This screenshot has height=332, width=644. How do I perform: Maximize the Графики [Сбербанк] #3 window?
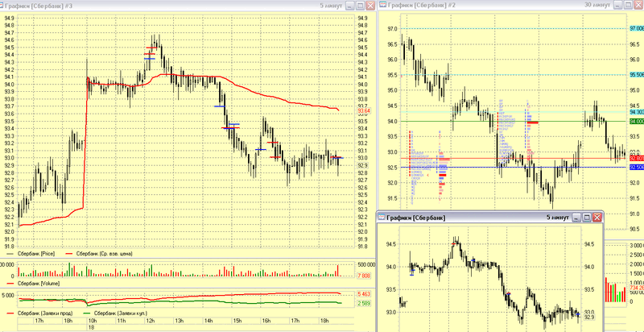point(360,6)
